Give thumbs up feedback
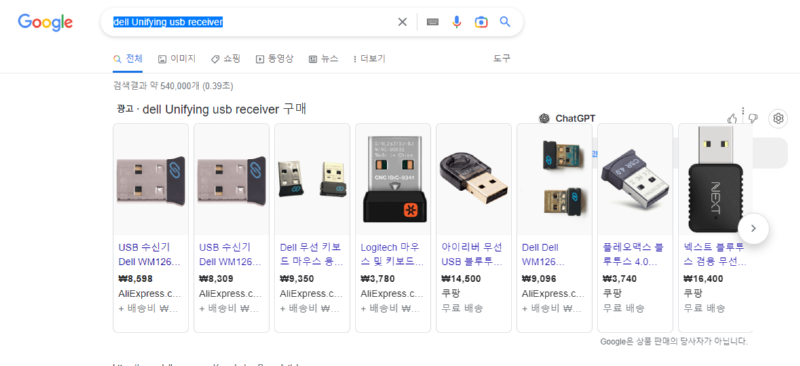 (x=732, y=118)
